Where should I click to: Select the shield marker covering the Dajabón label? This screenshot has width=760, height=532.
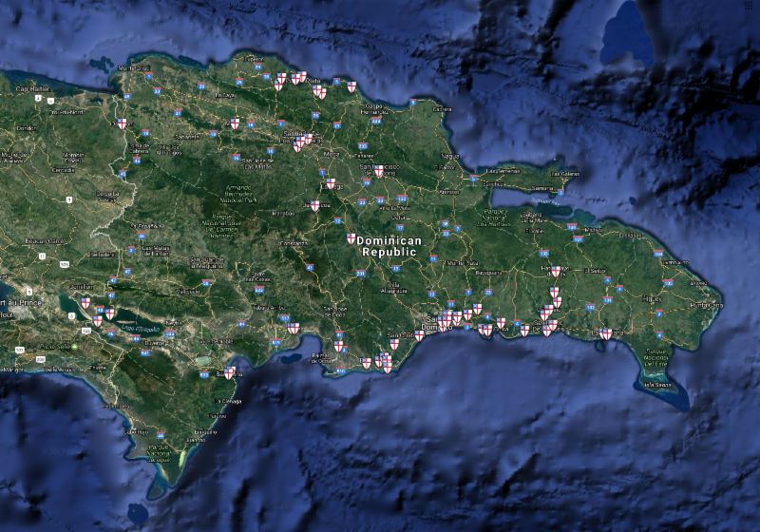123,124
